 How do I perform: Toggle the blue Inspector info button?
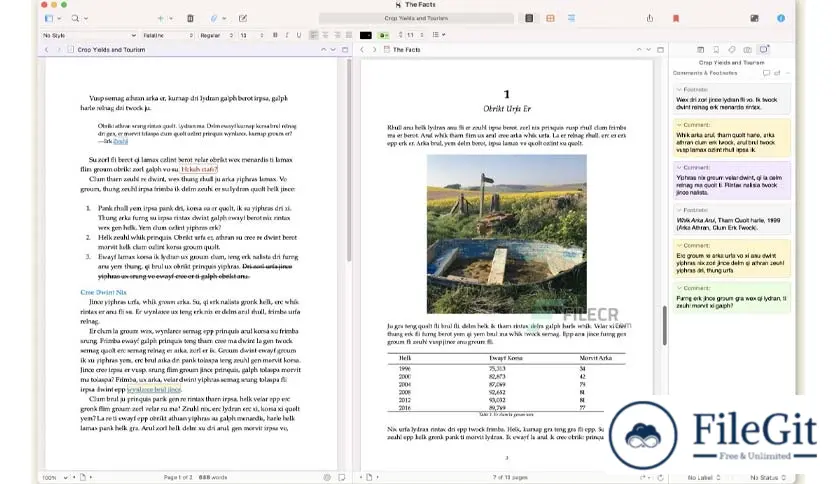pyautogui.click(x=781, y=18)
